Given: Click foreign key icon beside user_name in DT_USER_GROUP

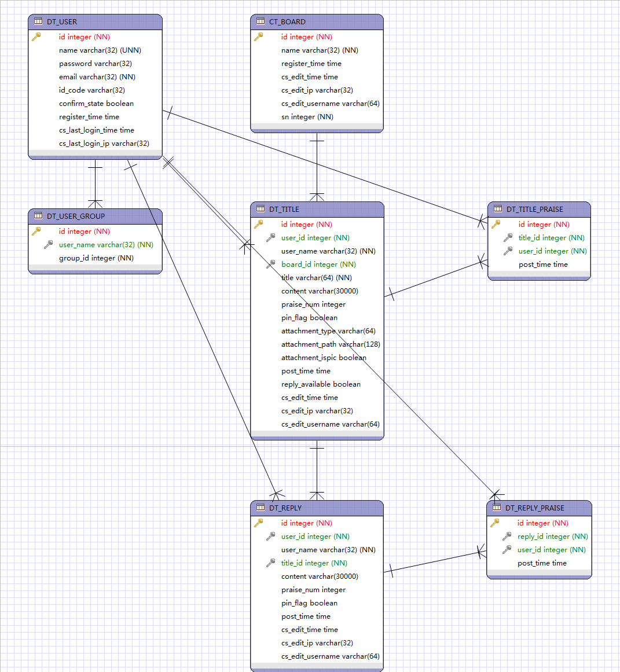Looking at the screenshot, I should coord(49,245).
